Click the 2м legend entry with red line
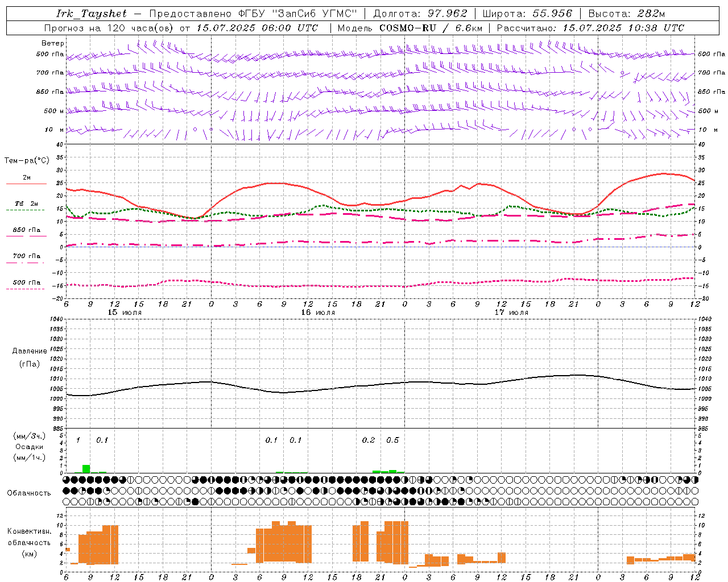Screen dimensions: 728x582 coord(27,178)
